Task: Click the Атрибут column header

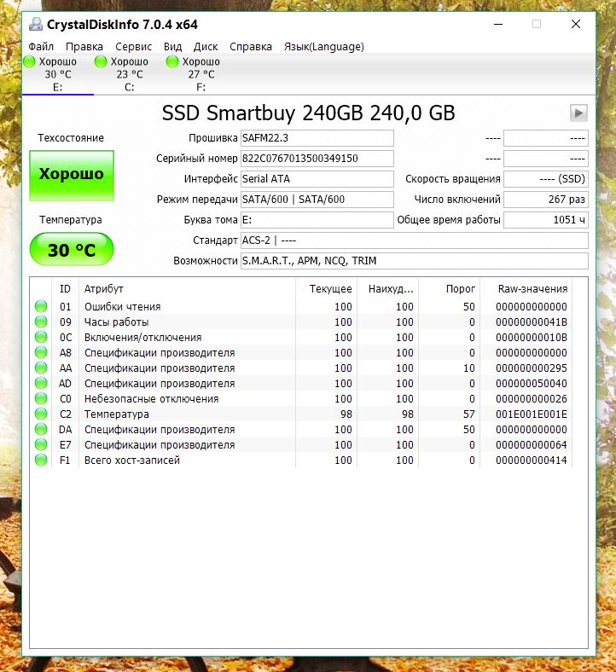Action: [x=188, y=289]
